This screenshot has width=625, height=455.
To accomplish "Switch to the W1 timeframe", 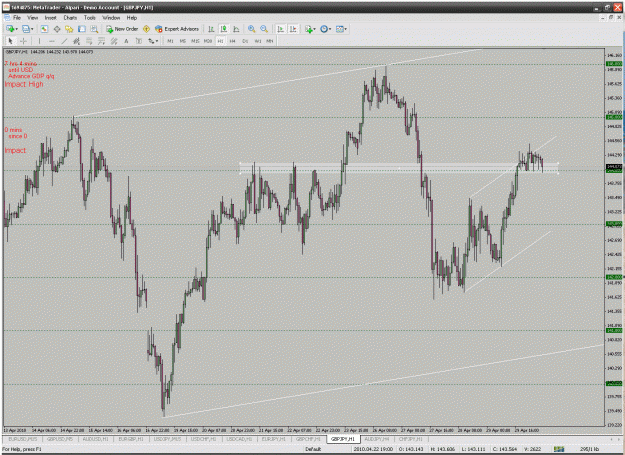I will (x=258, y=41).
